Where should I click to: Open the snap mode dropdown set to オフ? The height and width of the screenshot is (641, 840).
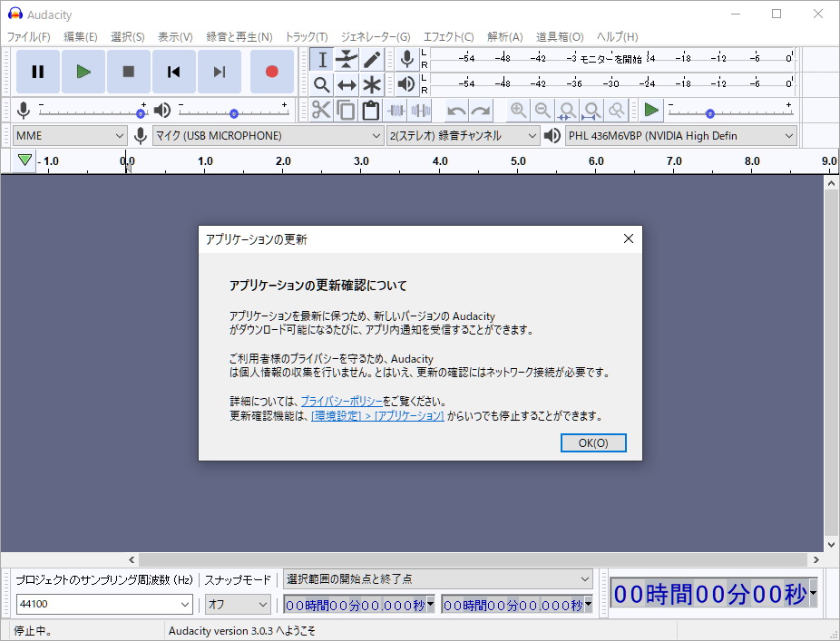[238, 604]
